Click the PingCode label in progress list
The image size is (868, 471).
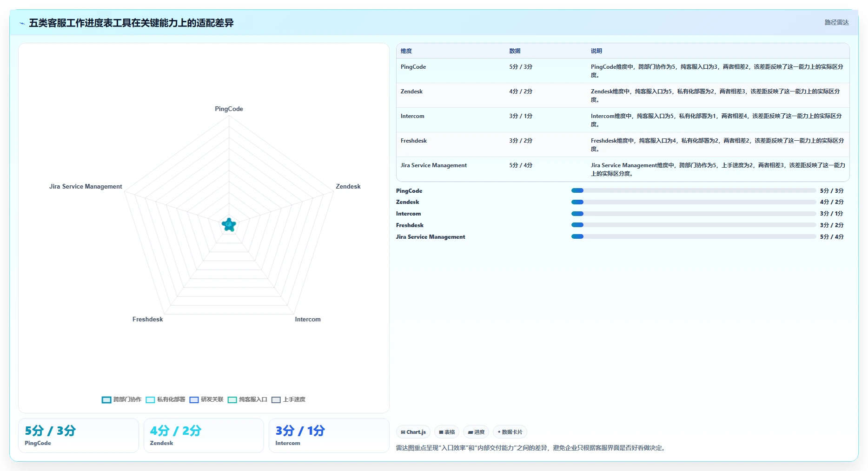409,191
